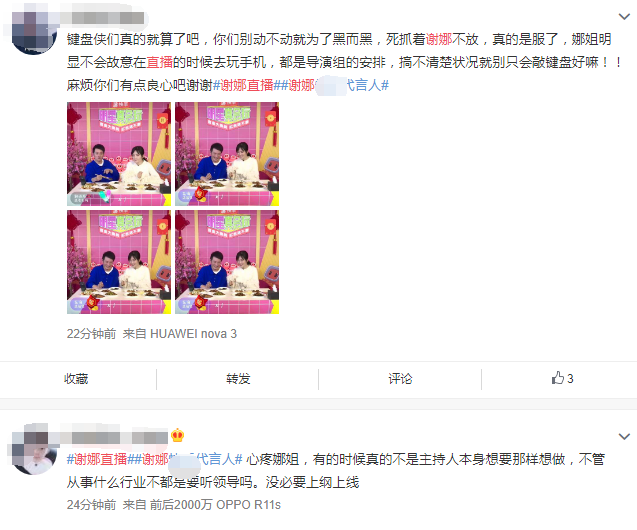View the top-right livestream photo
637x530 pixels.
pos(227,154)
